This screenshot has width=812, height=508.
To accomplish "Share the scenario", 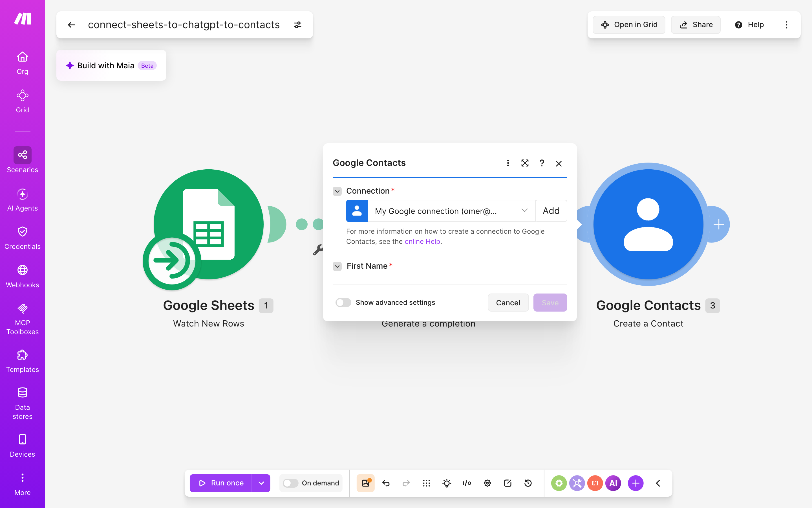I will coord(696,25).
